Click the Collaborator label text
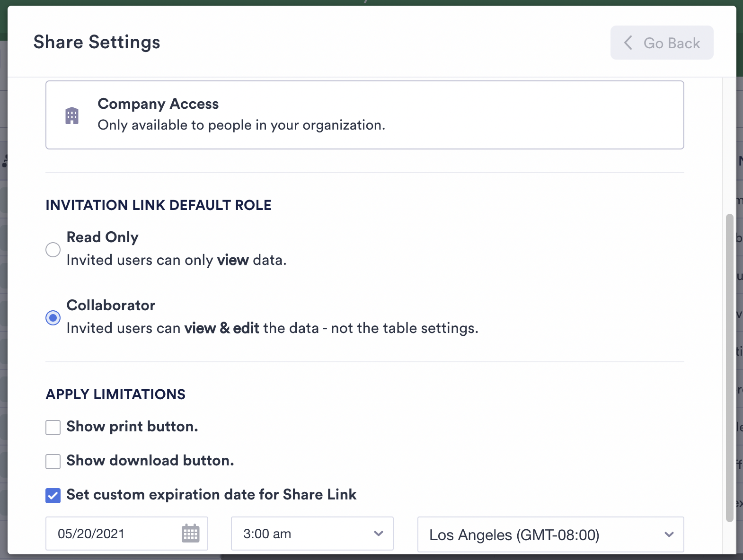Viewport: 743px width, 560px height. (111, 305)
